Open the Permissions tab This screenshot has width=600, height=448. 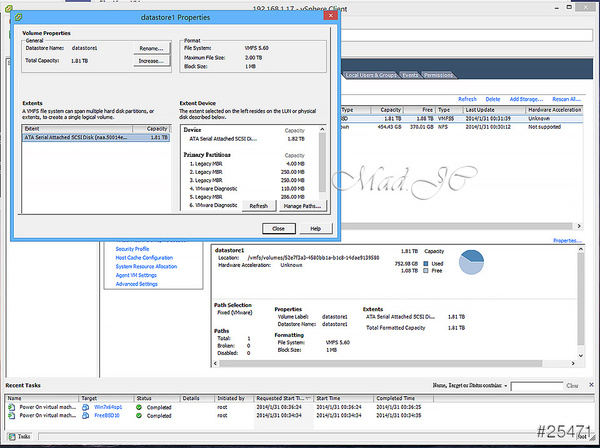[x=438, y=75]
